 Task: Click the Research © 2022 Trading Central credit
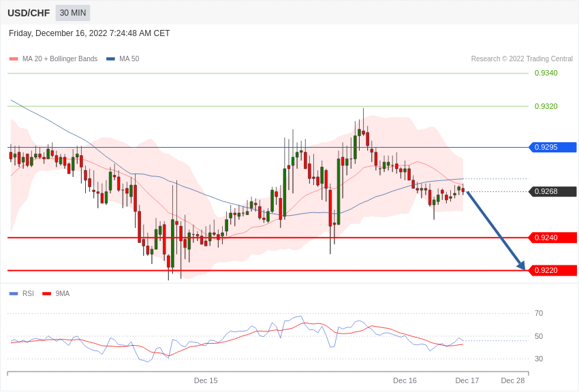coord(522,59)
